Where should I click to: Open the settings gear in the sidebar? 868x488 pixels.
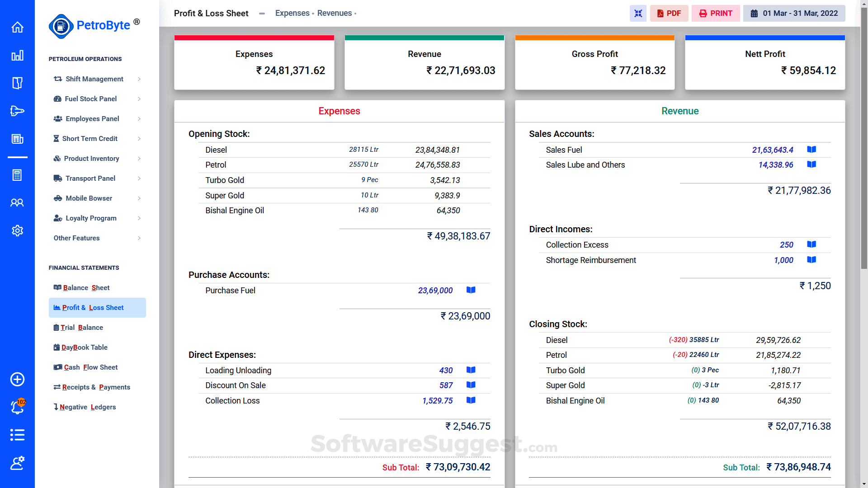[17, 231]
